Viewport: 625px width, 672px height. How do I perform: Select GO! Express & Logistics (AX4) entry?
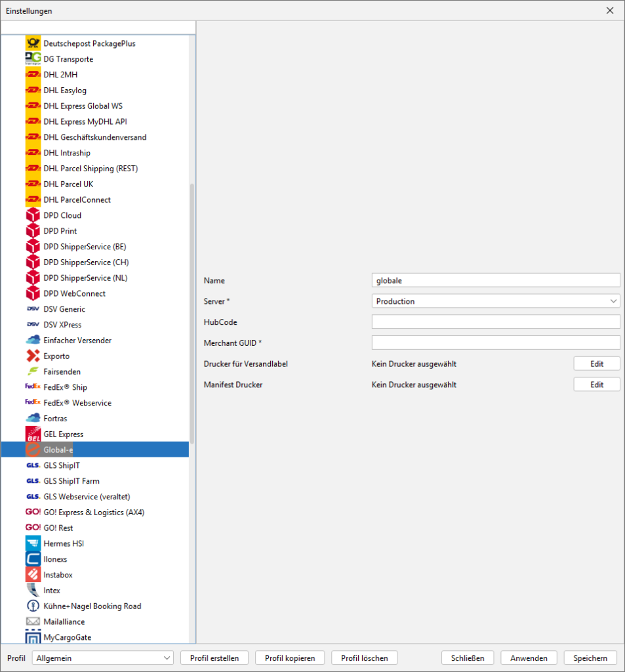tap(95, 512)
